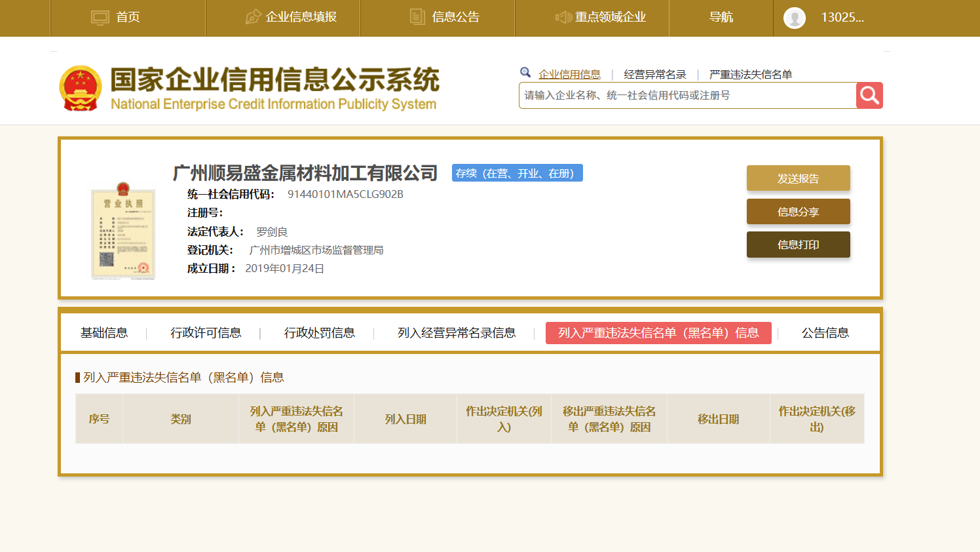Viewport: 980px width, 552px height.
Task: Focus the enterprise name search input field
Action: 687,96
